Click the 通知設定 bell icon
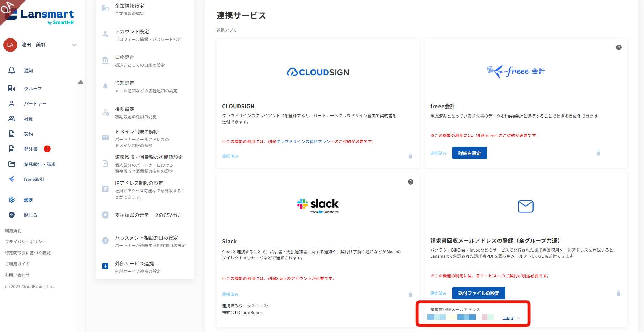 [105, 86]
